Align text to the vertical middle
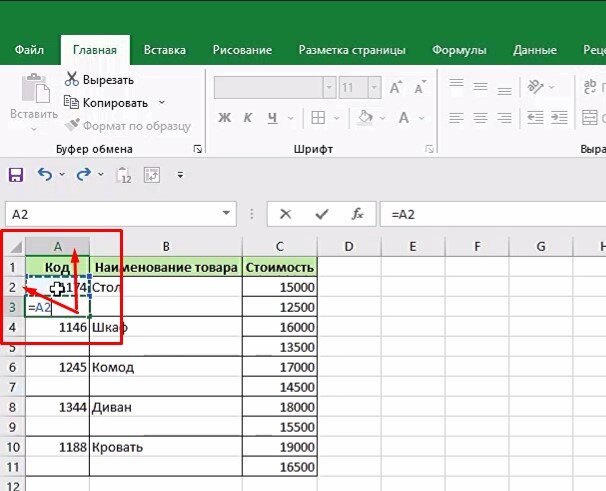Image resolution: width=606 pixels, height=491 pixels. click(x=480, y=87)
